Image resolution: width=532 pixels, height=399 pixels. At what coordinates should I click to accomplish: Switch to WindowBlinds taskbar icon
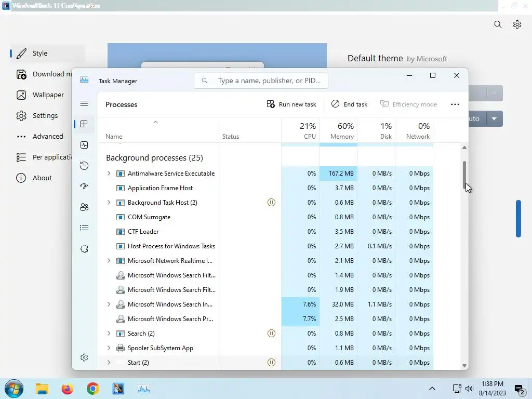[x=118, y=389]
